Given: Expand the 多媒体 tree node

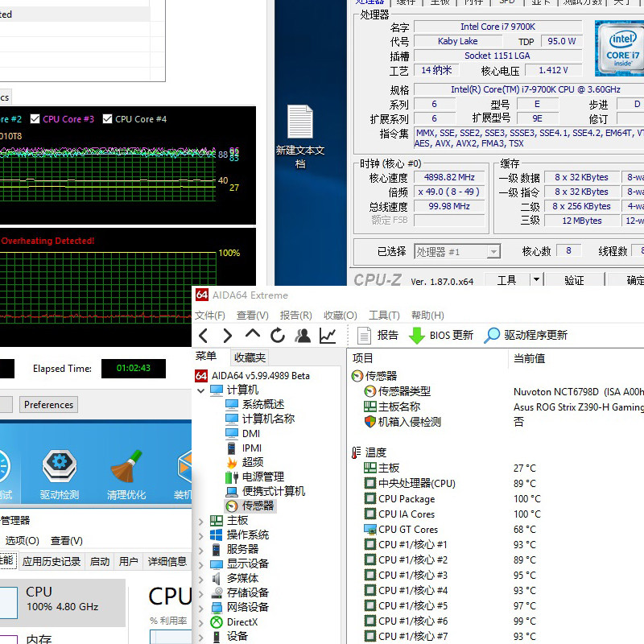Looking at the screenshot, I should point(200,580).
